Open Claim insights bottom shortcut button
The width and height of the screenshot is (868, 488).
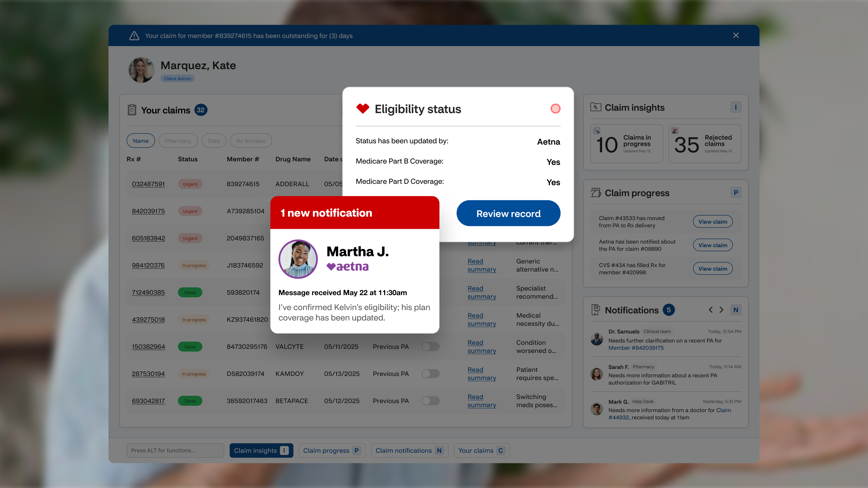[x=261, y=451]
